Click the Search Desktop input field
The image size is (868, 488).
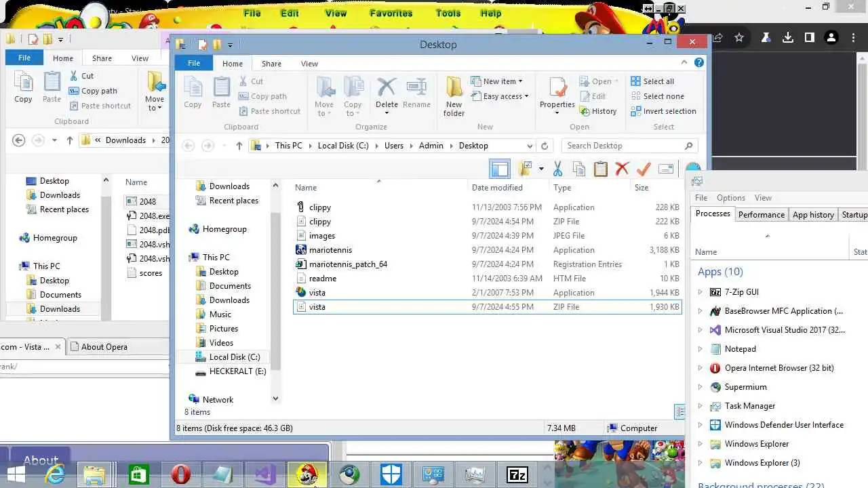tap(629, 146)
